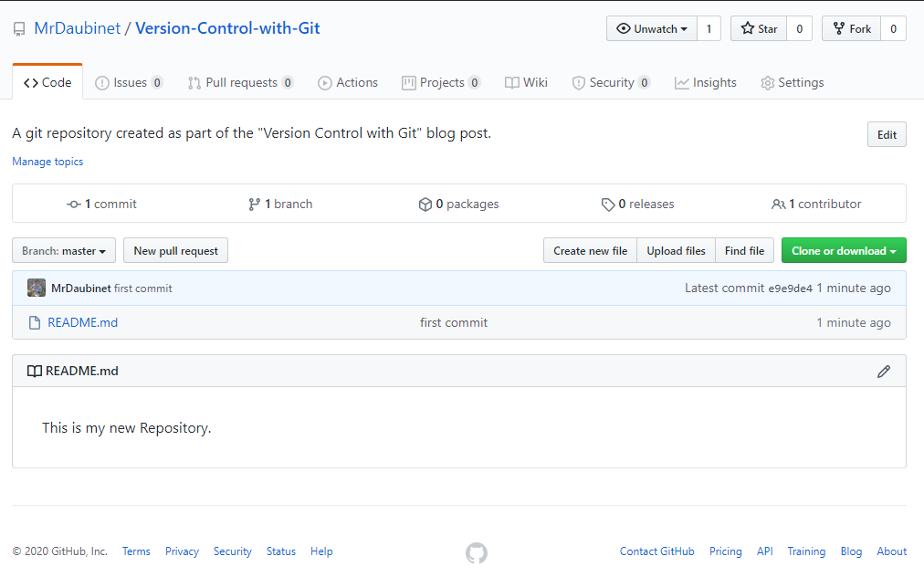
Task: Select the Insights tab with graph icon
Action: pyautogui.click(x=706, y=82)
